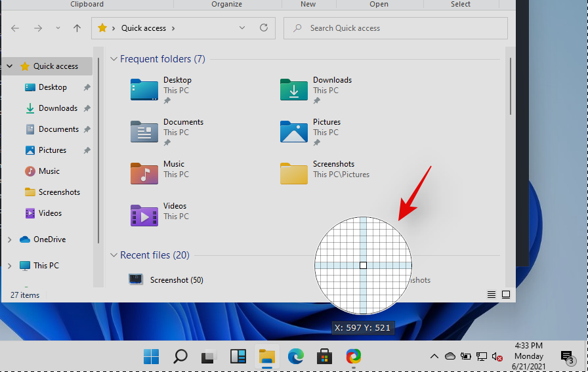Expand the This PC tree node
The height and width of the screenshot is (372, 588).
10,266
